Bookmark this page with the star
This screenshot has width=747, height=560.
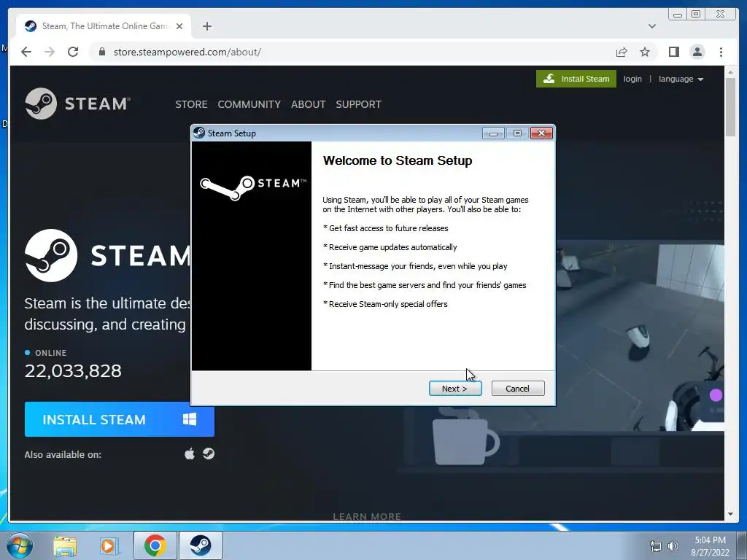click(645, 52)
